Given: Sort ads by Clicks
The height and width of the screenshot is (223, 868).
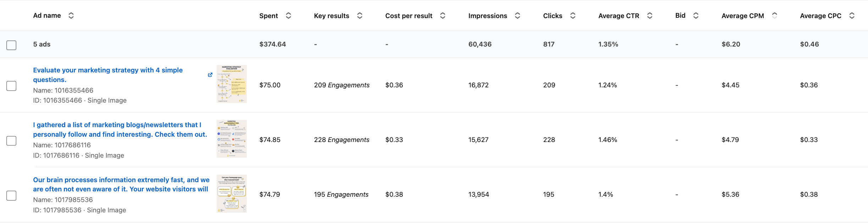Looking at the screenshot, I should [572, 16].
